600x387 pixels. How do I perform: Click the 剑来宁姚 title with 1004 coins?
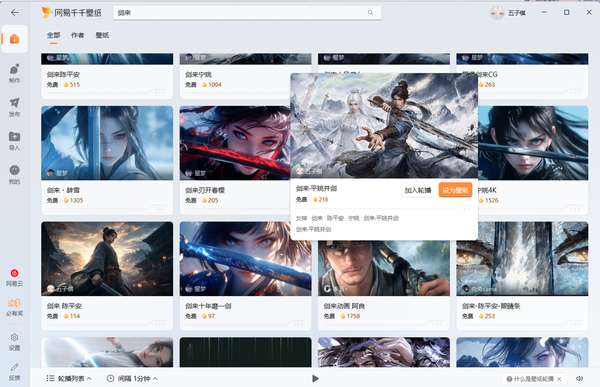click(198, 74)
